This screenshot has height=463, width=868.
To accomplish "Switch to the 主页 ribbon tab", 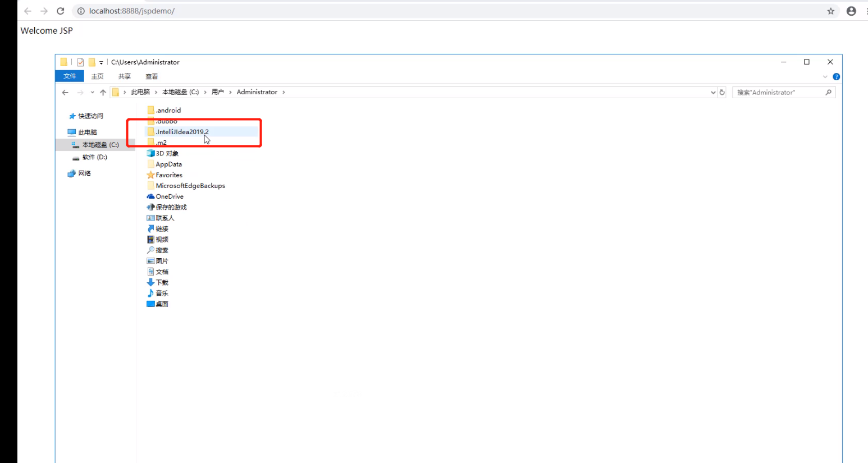I will click(98, 76).
